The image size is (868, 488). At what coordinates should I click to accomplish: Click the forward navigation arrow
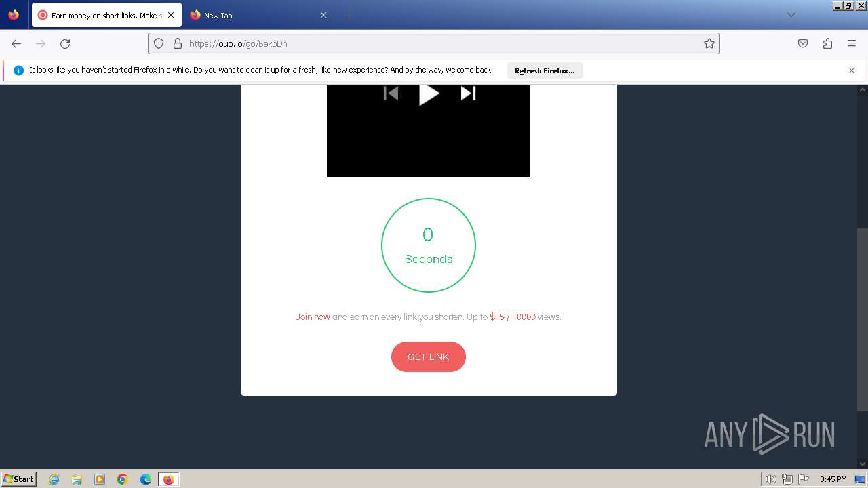pyautogui.click(x=41, y=43)
